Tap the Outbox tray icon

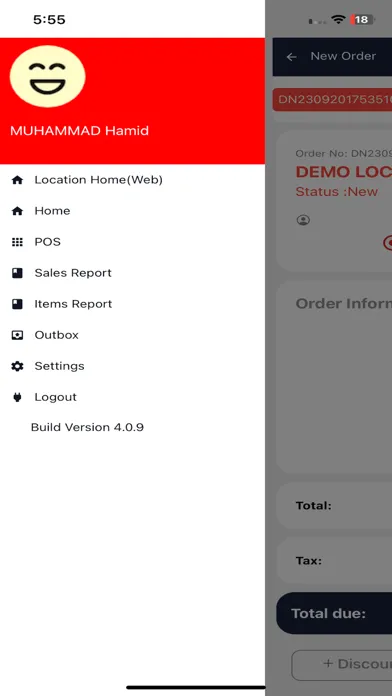pos(17,335)
